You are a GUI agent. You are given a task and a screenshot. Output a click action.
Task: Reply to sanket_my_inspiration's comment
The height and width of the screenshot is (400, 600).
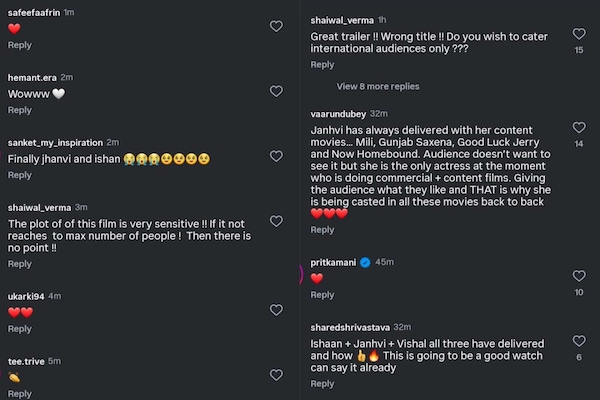pos(20,175)
